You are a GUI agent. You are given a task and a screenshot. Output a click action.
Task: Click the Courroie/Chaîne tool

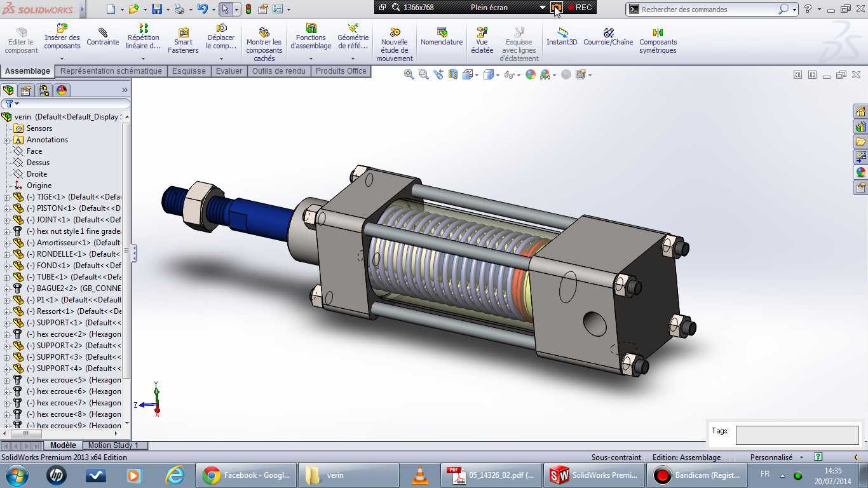click(x=608, y=37)
